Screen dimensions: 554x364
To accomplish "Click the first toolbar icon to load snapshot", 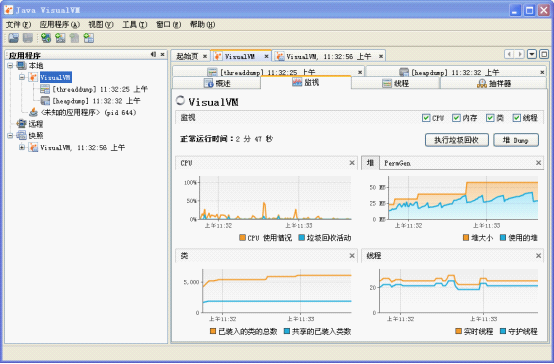I will click(x=13, y=38).
